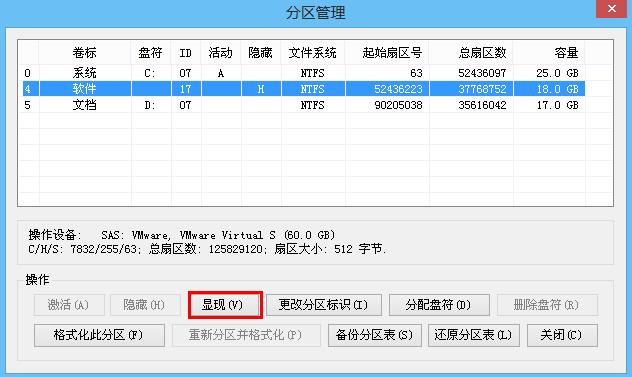Click the active flag A cell
632x377 pixels.
click(x=220, y=73)
